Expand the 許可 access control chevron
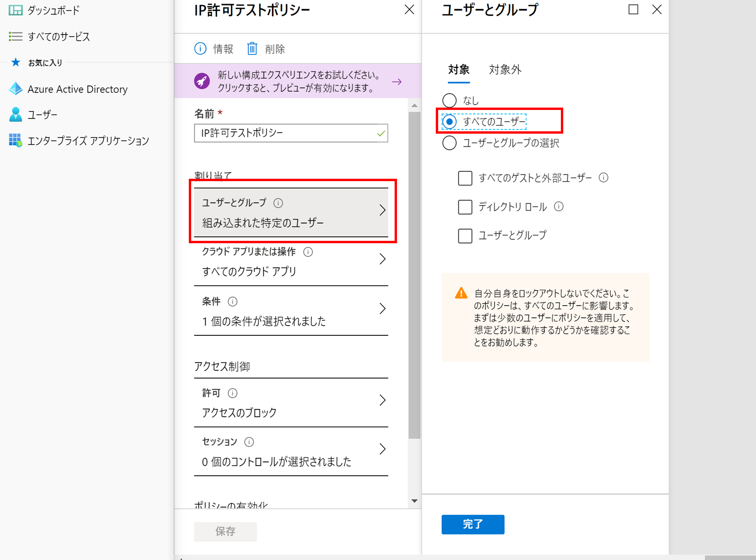 (382, 400)
